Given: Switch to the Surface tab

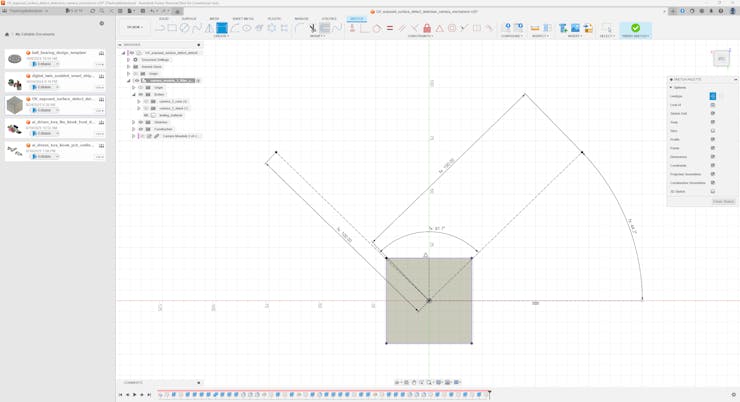Looking at the screenshot, I should (189, 18).
